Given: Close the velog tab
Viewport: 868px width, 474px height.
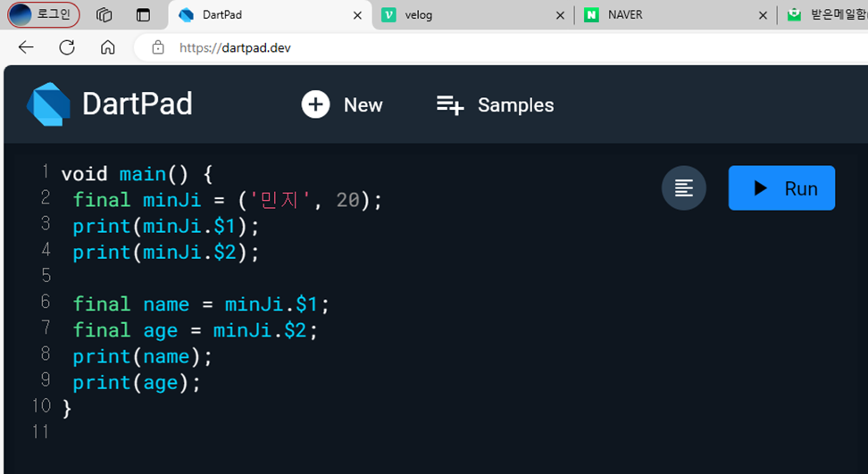Looking at the screenshot, I should [x=560, y=15].
